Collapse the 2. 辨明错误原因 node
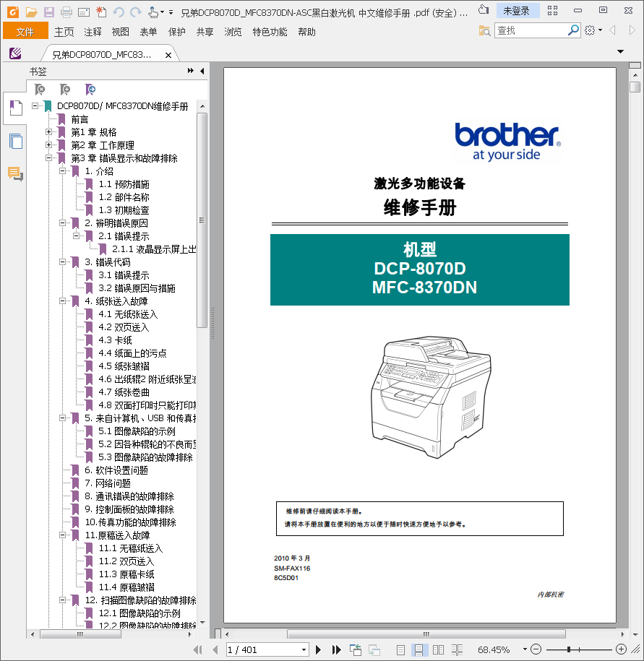 [x=63, y=223]
